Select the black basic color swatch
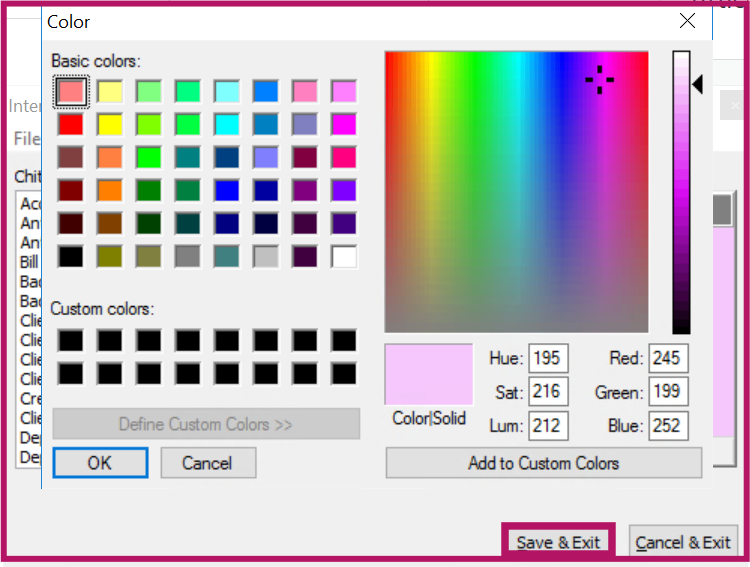Viewport: 750px width, 567px height. coord(71,256)
